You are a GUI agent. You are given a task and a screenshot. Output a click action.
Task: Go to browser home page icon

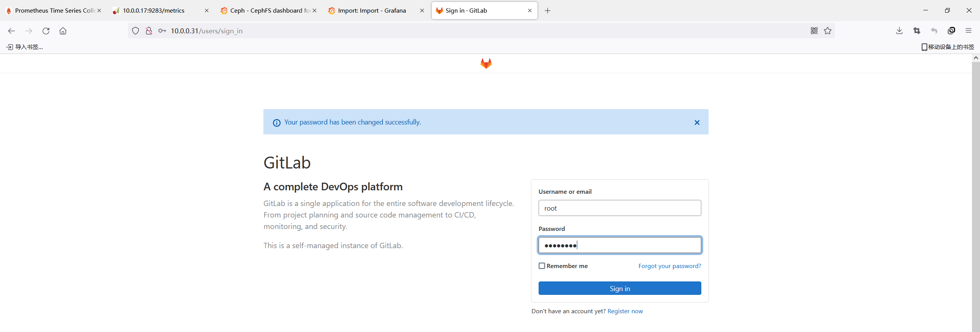click(63, 31)
